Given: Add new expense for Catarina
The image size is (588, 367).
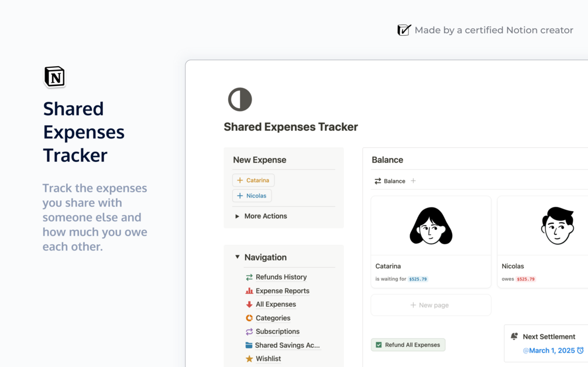Looking at the screenshot, I should pos(253,180).
